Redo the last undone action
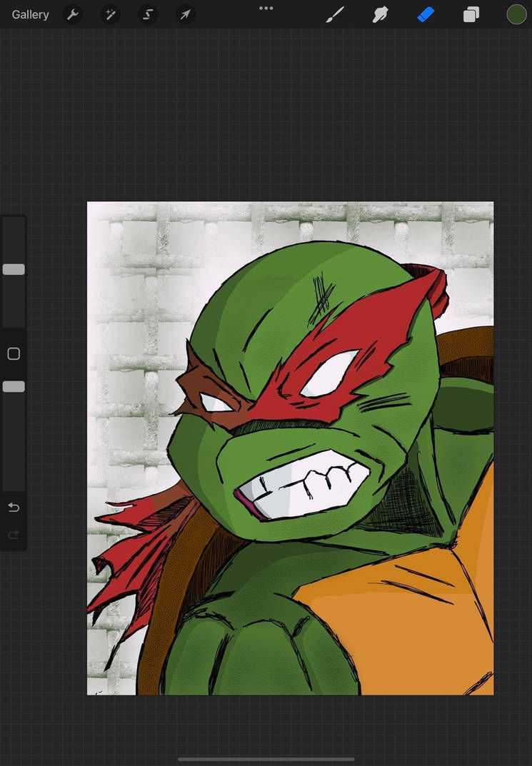 [14, 535]
